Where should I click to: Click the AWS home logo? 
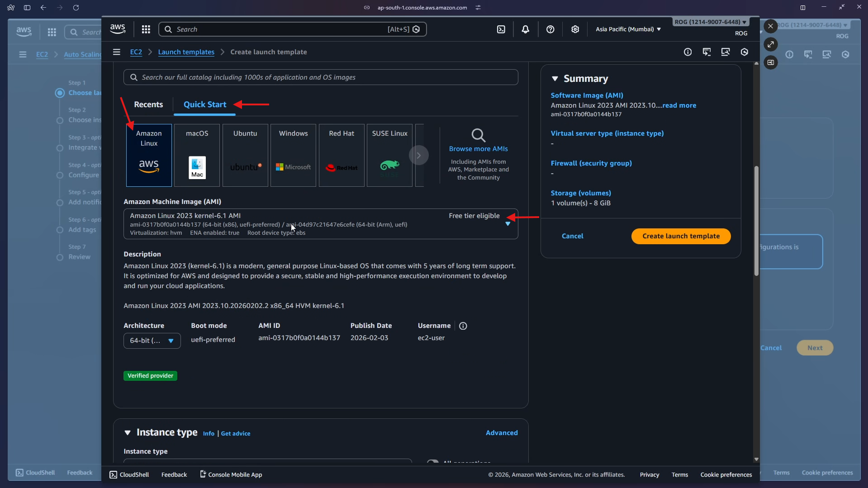coord(117,28)
